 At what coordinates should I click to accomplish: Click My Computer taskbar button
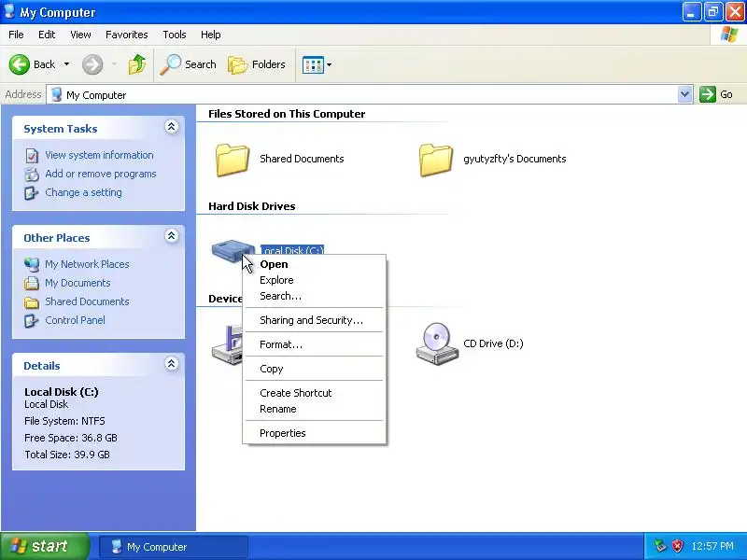click(x=174, y=547)
